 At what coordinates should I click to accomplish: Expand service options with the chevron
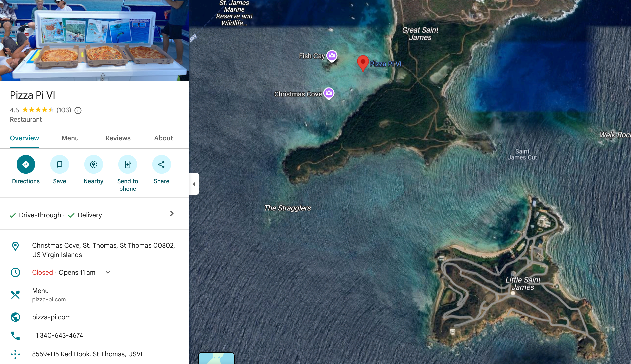(x=172, y=213)
